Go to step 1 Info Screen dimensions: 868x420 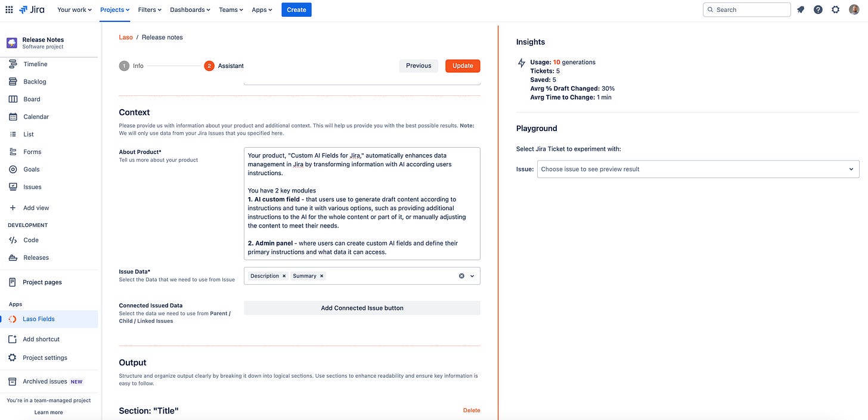click(131, 66)
